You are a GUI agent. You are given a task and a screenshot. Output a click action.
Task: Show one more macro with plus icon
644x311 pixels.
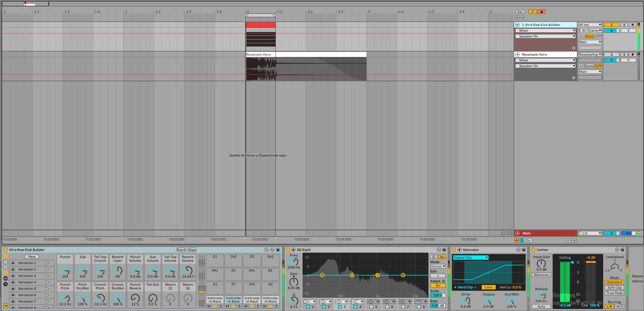5,262
